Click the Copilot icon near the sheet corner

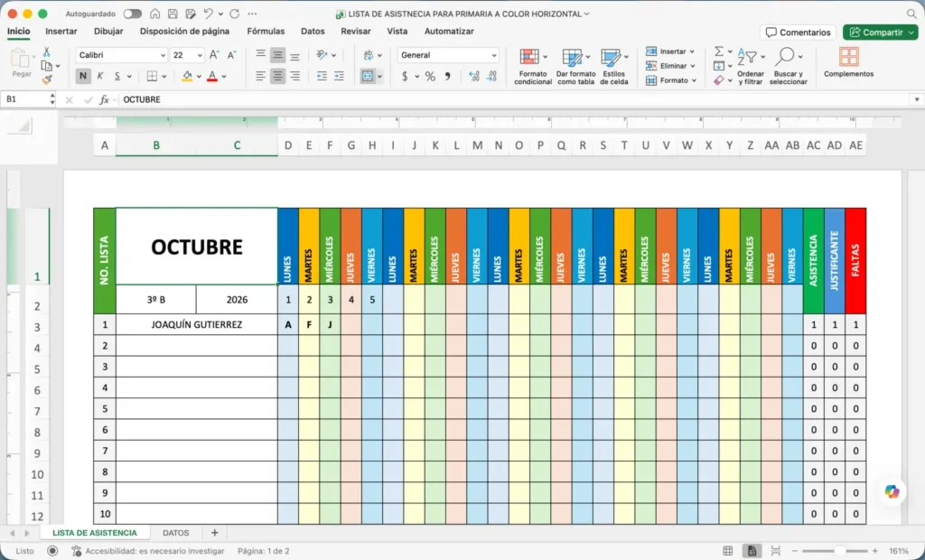(x=892, y=491)
